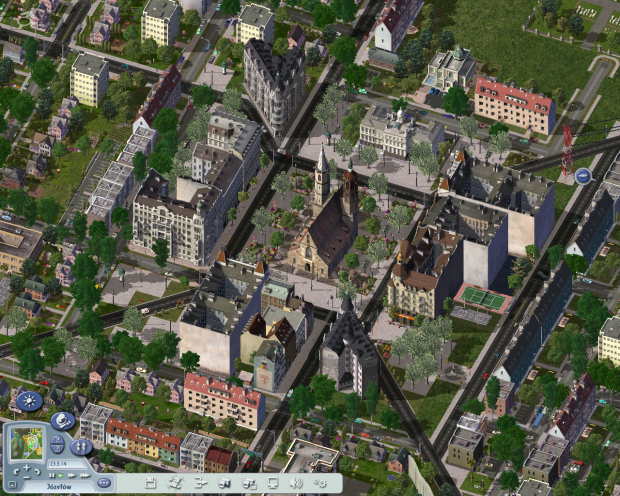Open the photo album camera icon
620x496 pixels.
(x=249, y=483)
